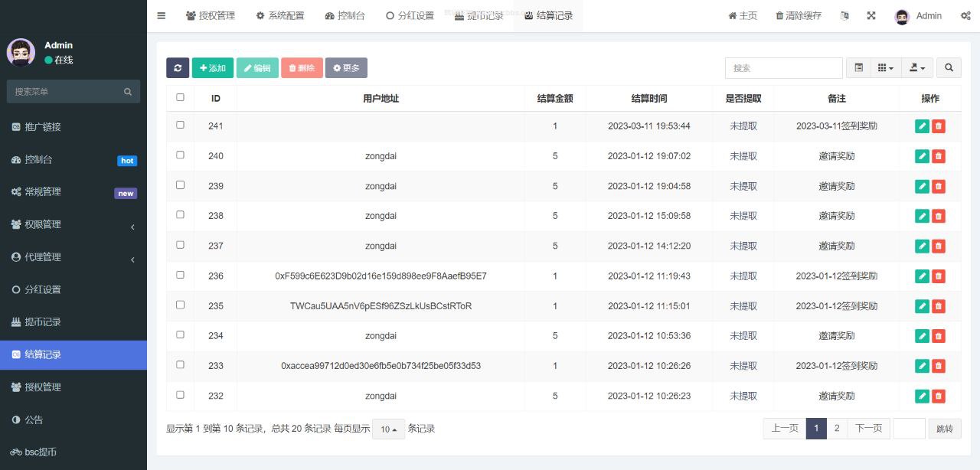This screenshot has width=980, height=470.
Task: Tick the checkbox for record ID 240
Action: coord(181,155)
